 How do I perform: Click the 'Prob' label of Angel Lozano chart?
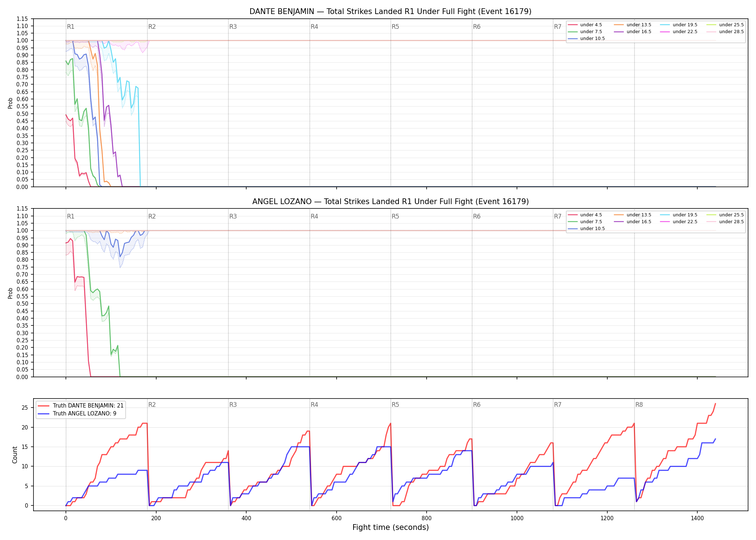[x=10, y=293]
